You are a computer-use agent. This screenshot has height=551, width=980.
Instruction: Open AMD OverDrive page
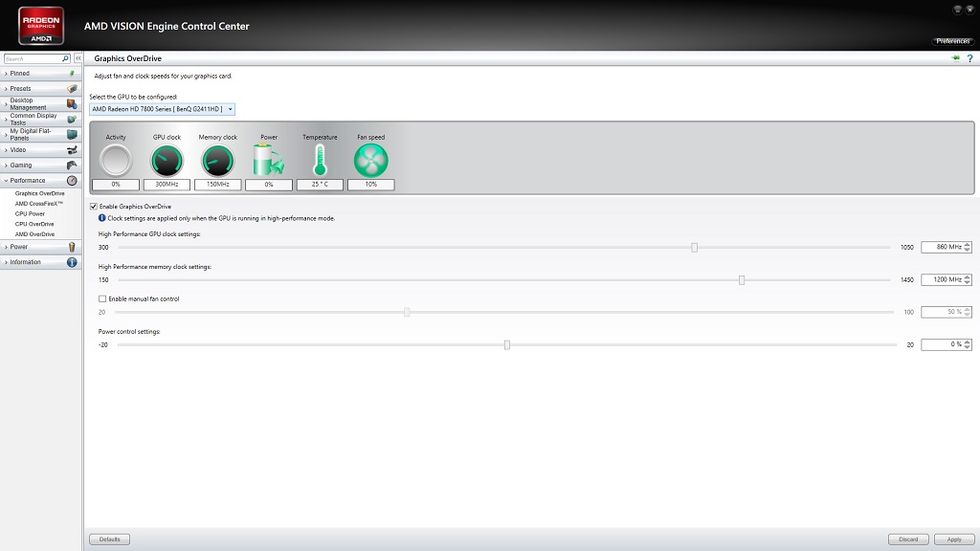click(34, 234)
